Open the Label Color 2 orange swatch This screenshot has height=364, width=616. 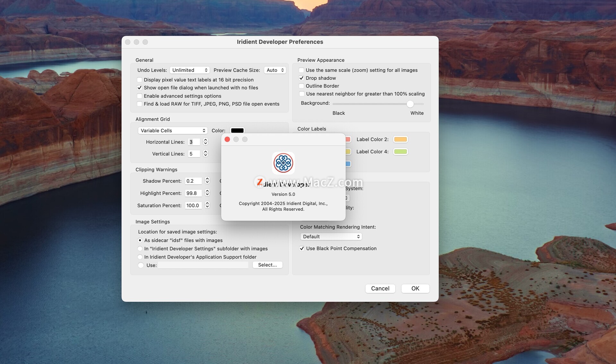coord(400,139)
